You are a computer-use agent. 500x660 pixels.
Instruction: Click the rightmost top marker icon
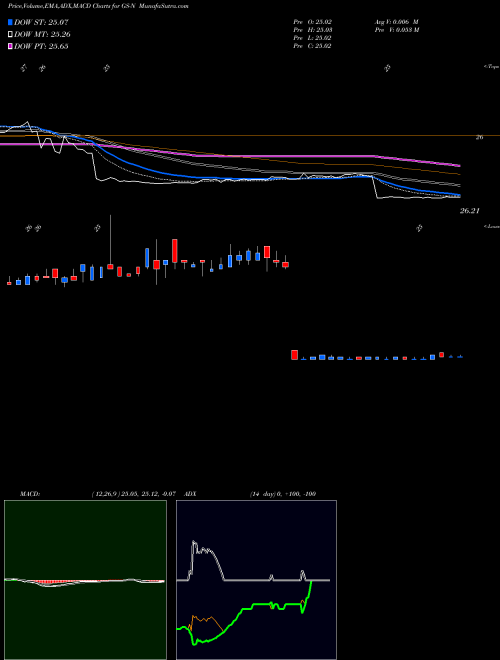pos(387,68)
